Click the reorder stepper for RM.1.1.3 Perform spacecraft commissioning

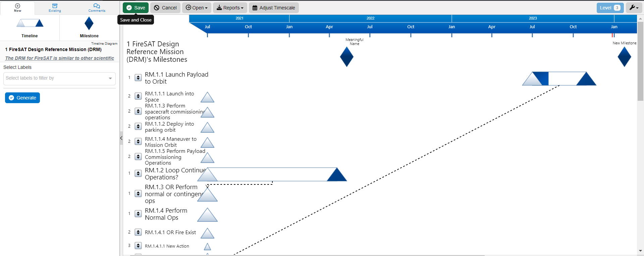tap(138, 111)
